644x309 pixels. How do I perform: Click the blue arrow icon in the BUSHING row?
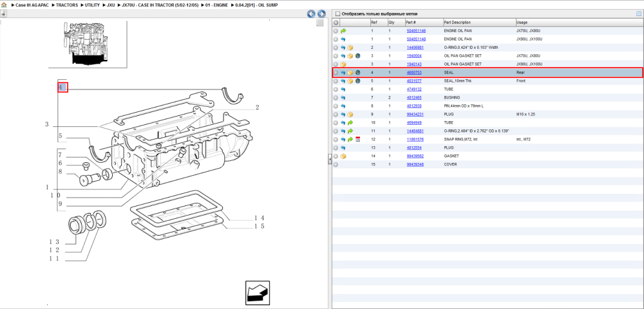click(343, 98)
